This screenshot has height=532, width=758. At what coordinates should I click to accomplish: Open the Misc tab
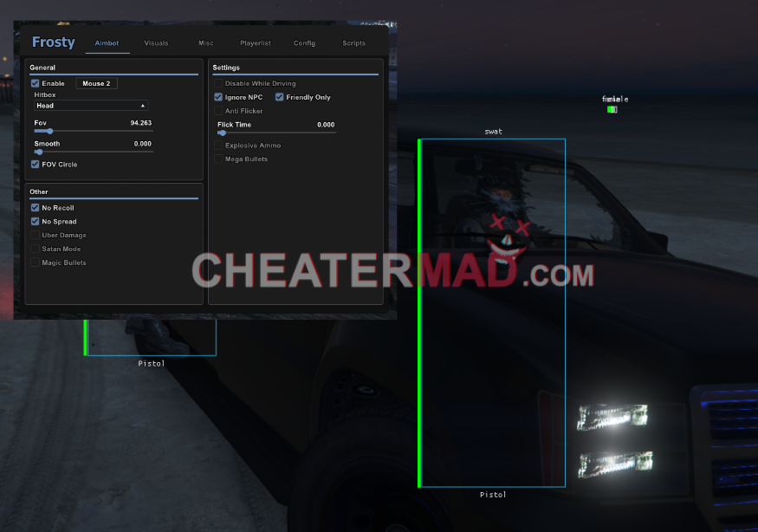point(206,43)
